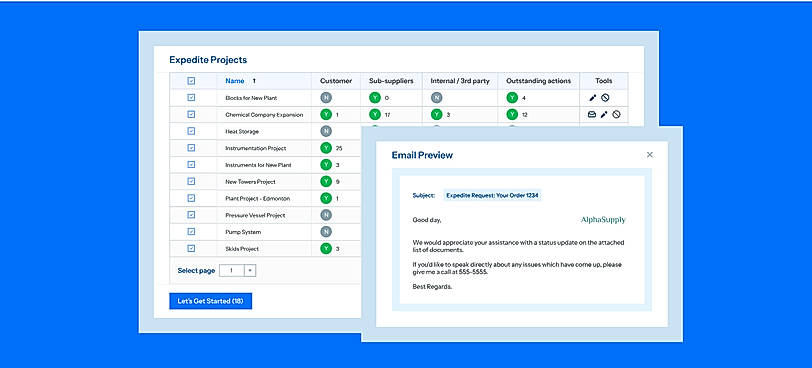Select the Instruments for New Plant name
The height and width of the screenshot is (368, 812).
point(258,165)
